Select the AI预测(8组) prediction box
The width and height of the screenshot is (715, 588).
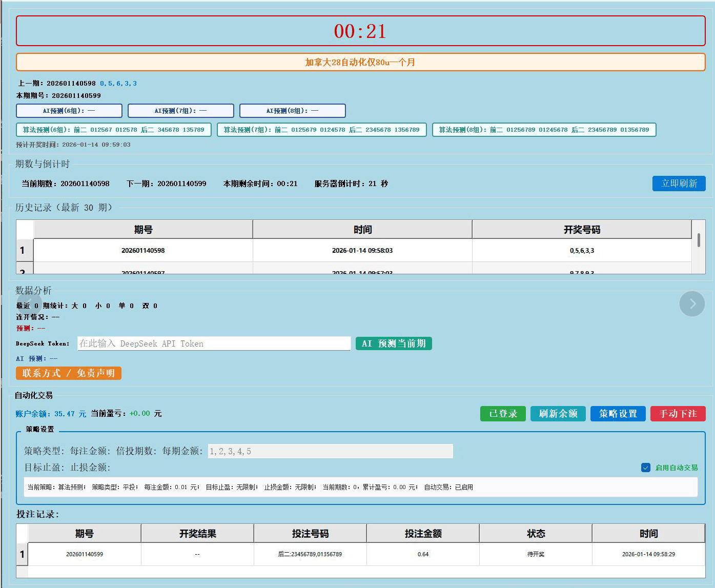[293, 110]
